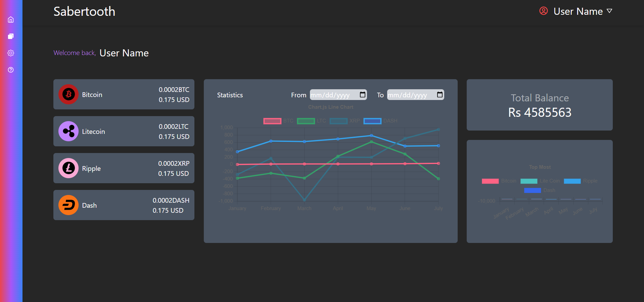The image size is (644, 302).
Task: Click the Bitcoin card name label
Action: click(92, 95)
